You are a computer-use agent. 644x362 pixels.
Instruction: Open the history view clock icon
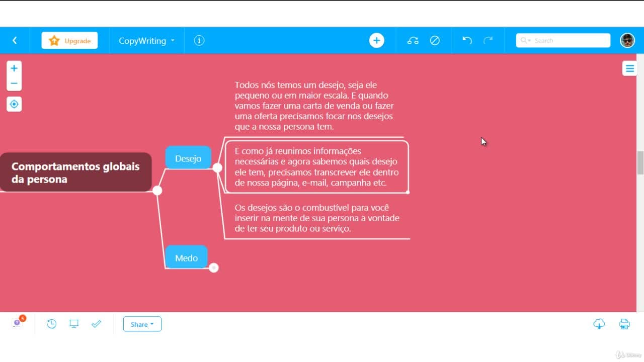pyautogui.click(x=52, y=324)
